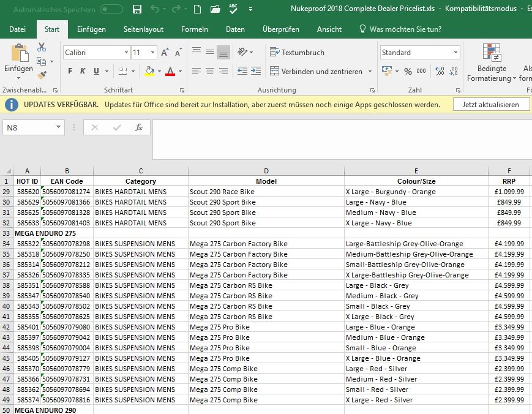532x414 pixels.
Task: Toggle italic formatting (K)
Action: click(x=83, y=72)
